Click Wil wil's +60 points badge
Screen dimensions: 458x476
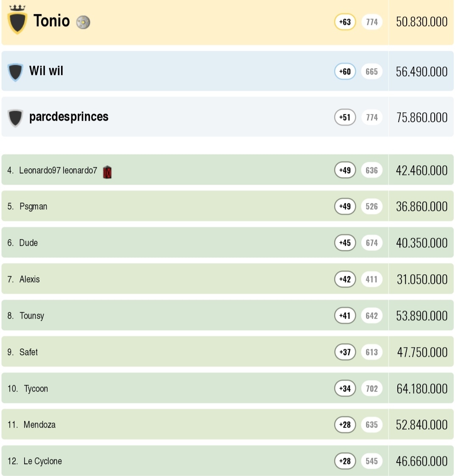345,72
